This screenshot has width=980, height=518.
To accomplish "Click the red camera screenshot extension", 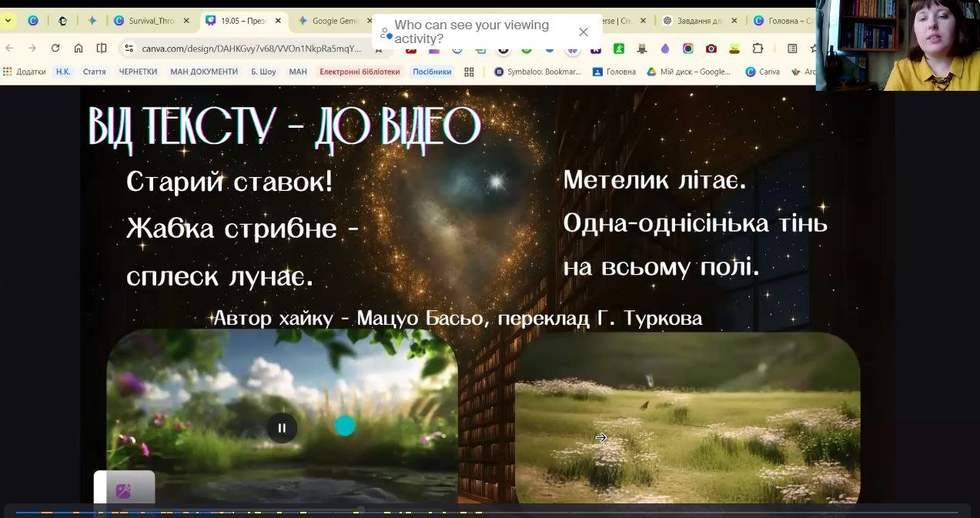I will 711,48.
